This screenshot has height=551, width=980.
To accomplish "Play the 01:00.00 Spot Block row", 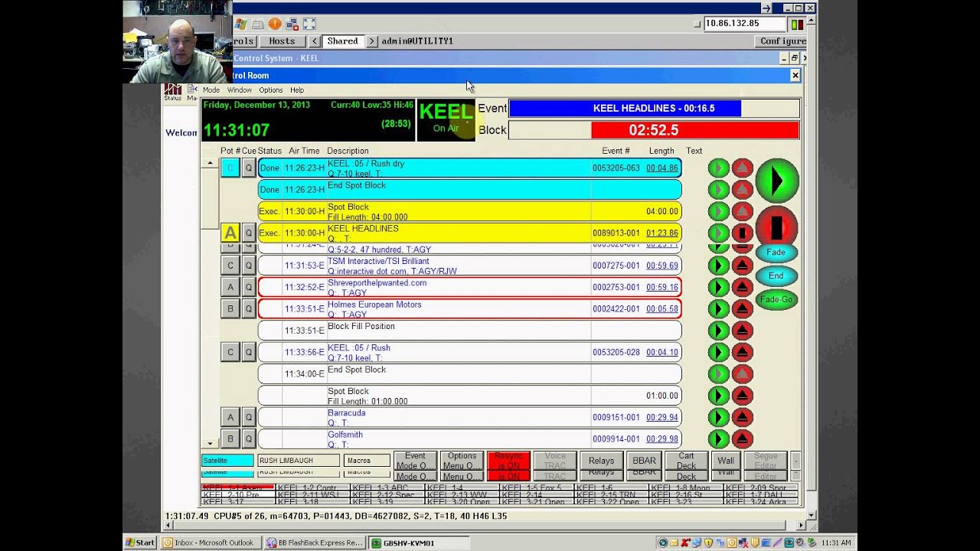I will pyautogui.click(x=718, y=396).
